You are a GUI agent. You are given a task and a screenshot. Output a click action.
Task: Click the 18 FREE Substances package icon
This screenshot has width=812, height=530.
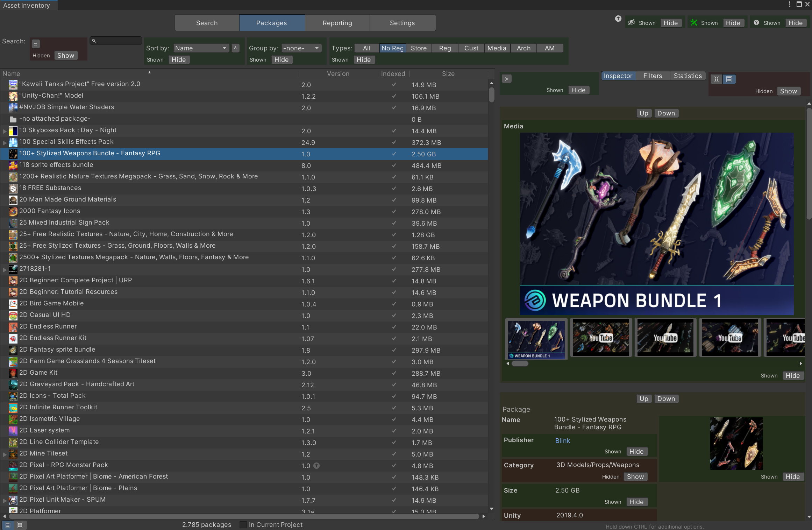(13, 189)
